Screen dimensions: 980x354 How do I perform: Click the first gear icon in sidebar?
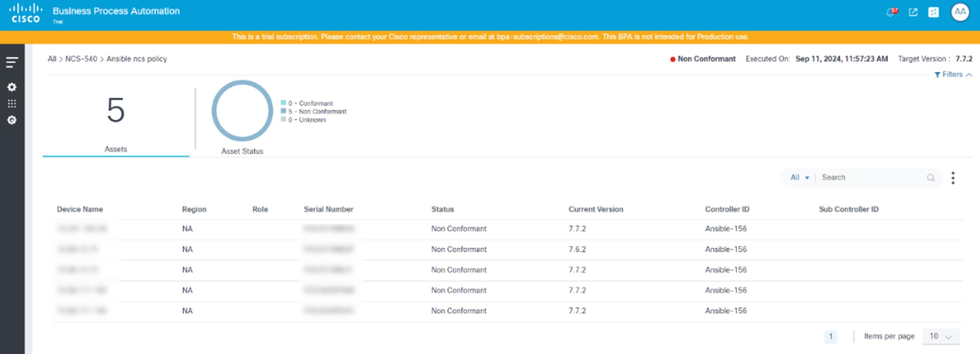coord(12,87)
